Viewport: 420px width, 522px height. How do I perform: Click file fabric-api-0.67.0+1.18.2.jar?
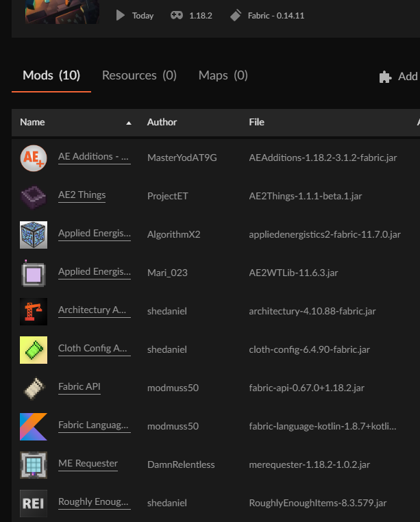click(x=307, y=388)
